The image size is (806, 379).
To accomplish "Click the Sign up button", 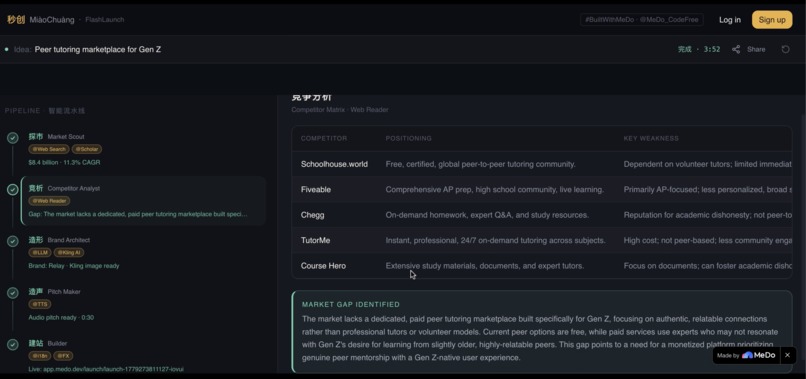I will [x=772, y=20].
